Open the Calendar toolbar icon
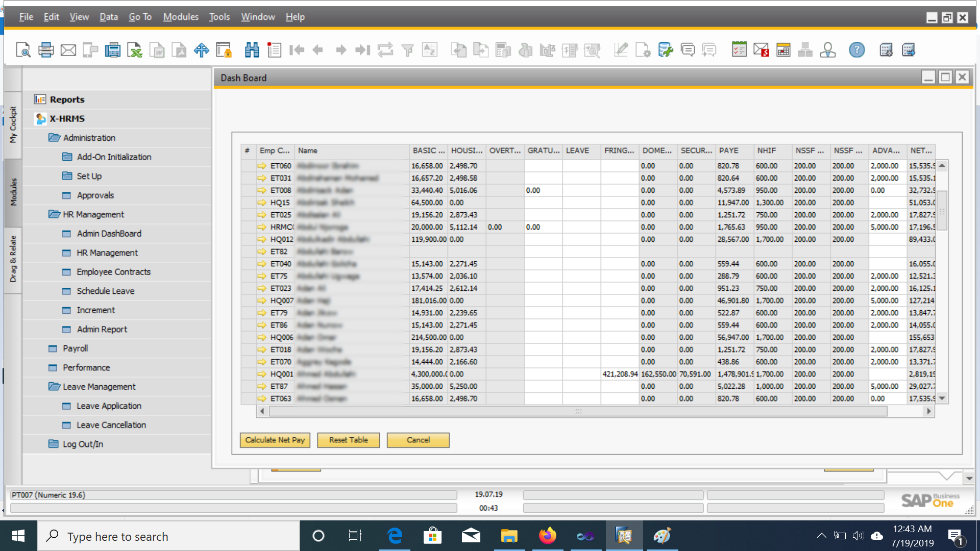980x551 pixels. pyautogui.click(x=783, y=50)
